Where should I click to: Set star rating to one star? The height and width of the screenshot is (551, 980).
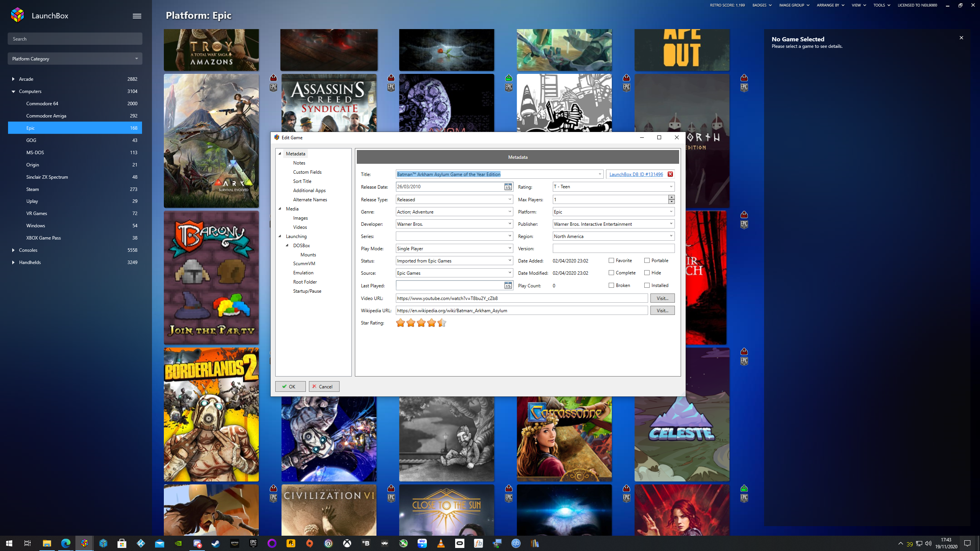(x=400, y=323)
